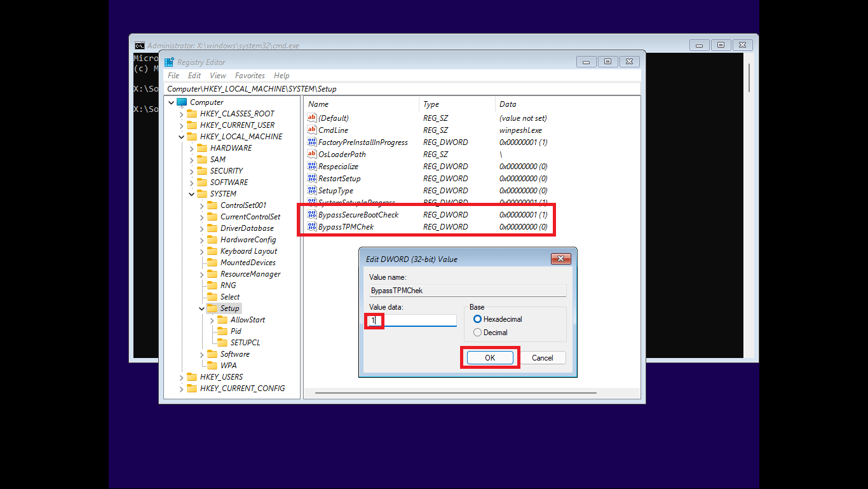Click the BypassTPMChek DWORD icon in list
This screenshot has height=489, width=868.
pos(312,226)
